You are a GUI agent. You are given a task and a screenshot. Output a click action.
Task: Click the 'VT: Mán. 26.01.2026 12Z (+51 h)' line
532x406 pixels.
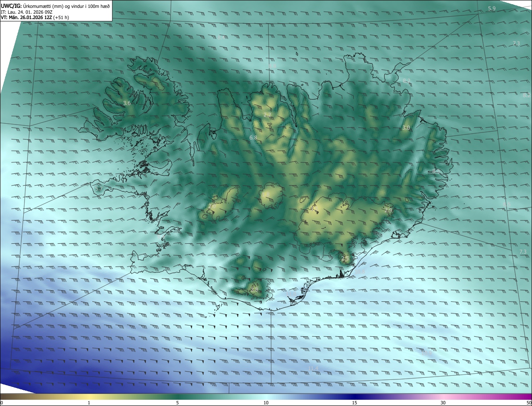(35, 18)
